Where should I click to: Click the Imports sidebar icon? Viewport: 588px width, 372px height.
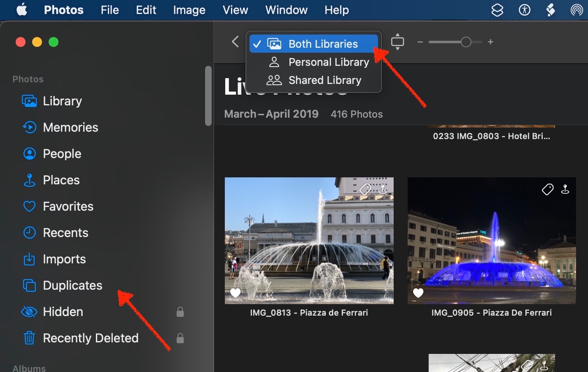coord(29,259)
